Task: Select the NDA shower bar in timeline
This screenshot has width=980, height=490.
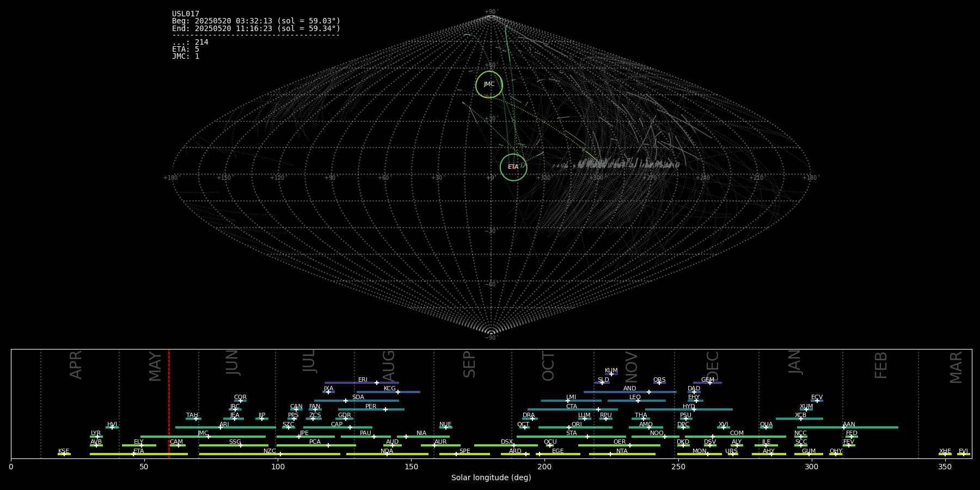Action: [x=387, y=454]
